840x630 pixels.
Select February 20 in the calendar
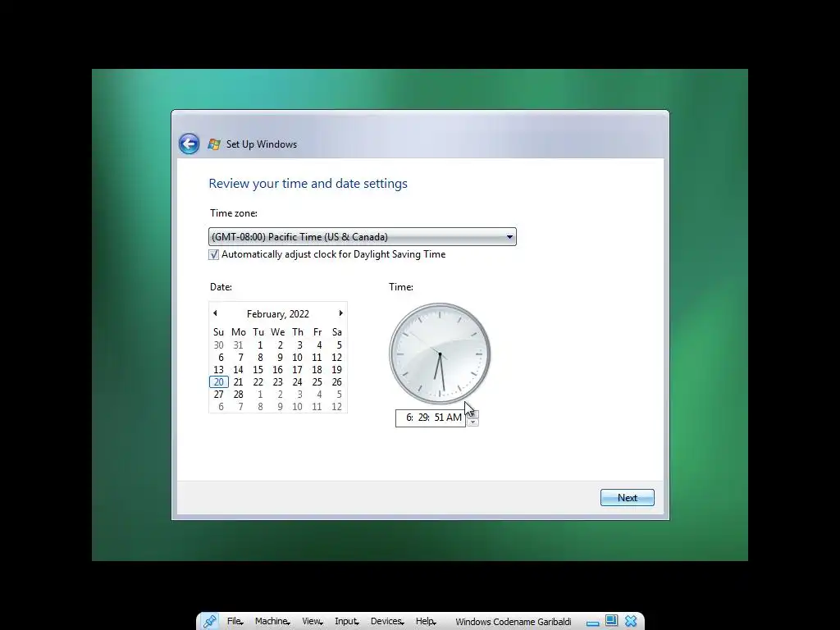point(218,382)
